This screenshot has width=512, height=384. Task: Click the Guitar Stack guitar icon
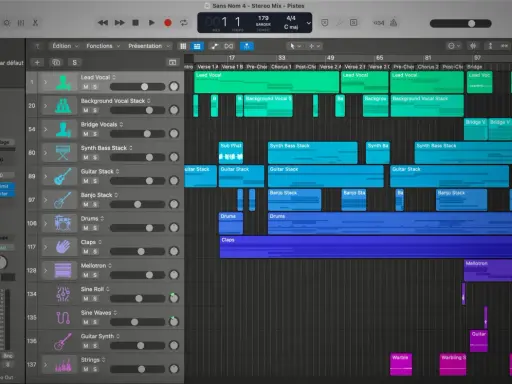pos(63,176)
